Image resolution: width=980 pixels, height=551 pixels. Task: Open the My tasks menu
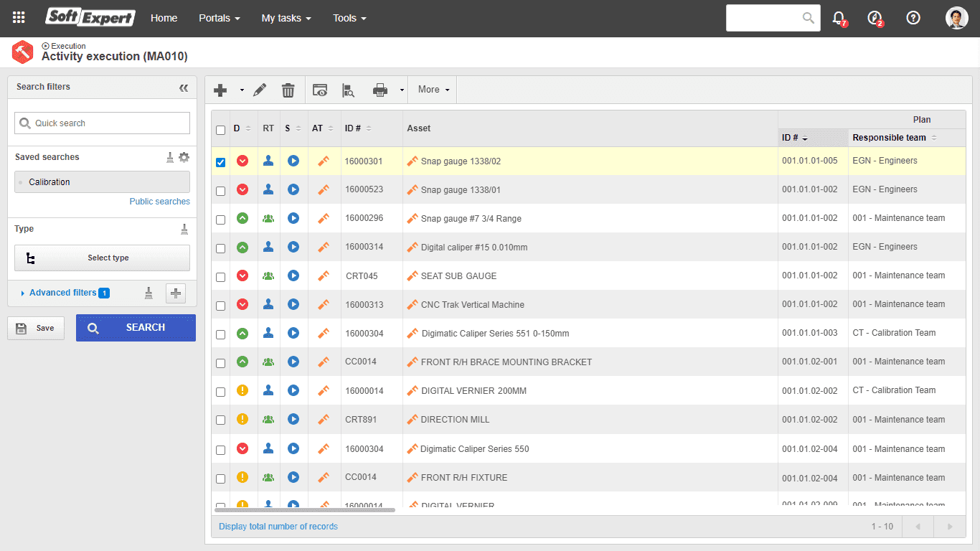click(x=286, y=18)
